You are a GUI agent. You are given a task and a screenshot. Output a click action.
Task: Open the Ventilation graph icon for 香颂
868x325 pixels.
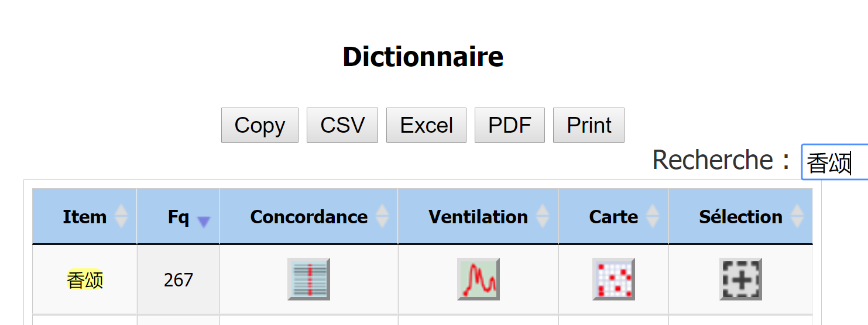pos(478,279)
